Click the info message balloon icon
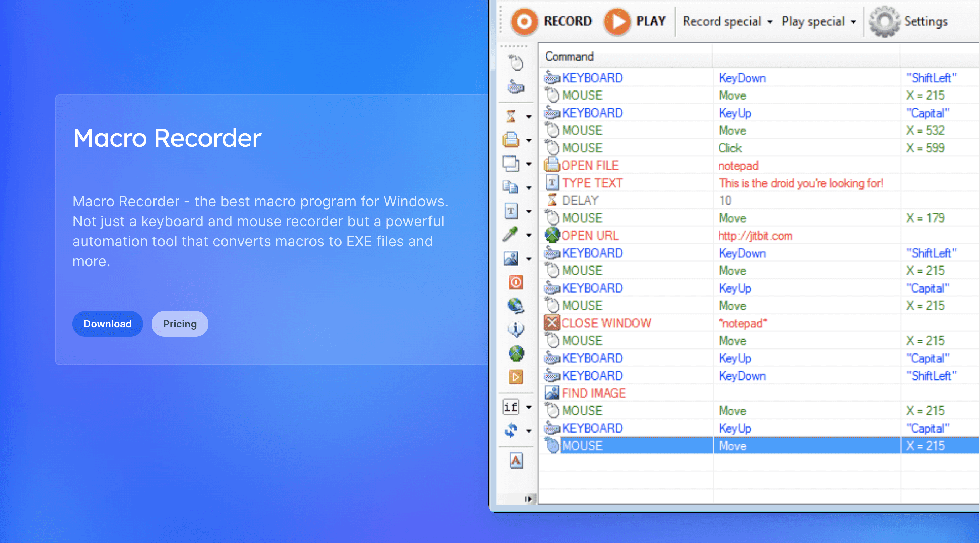 [516, 329]
